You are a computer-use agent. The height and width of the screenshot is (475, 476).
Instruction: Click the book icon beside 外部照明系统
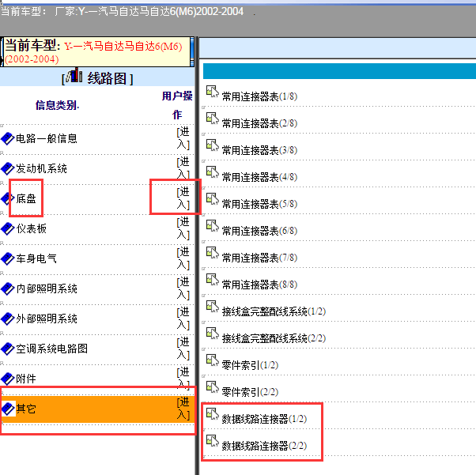8,319
